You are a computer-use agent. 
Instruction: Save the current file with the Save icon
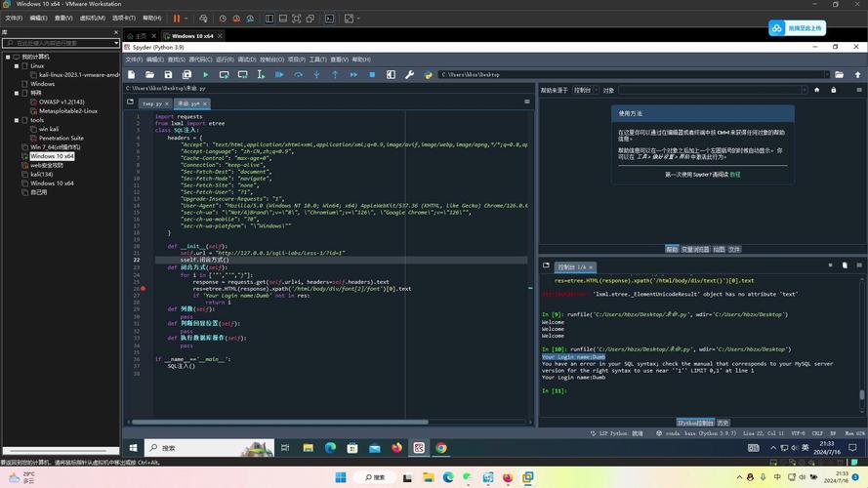coord(168,74)
